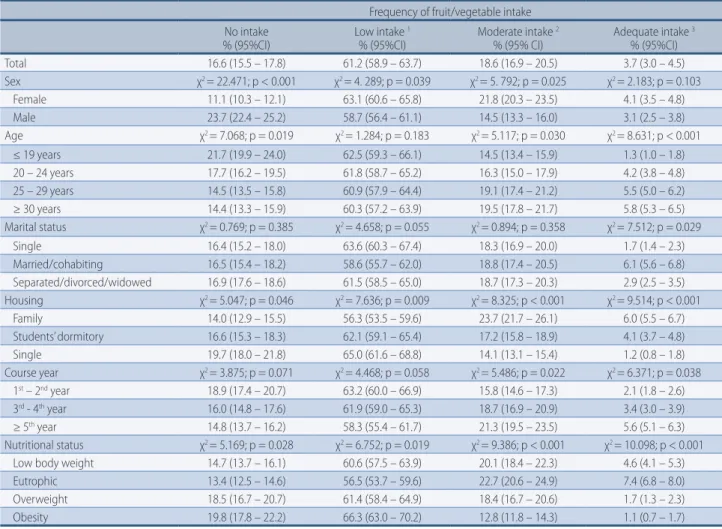Select the 'Separated/divorced/widowed' row label
This screenshot has width=722, height=529.
[x=82, y=282]
